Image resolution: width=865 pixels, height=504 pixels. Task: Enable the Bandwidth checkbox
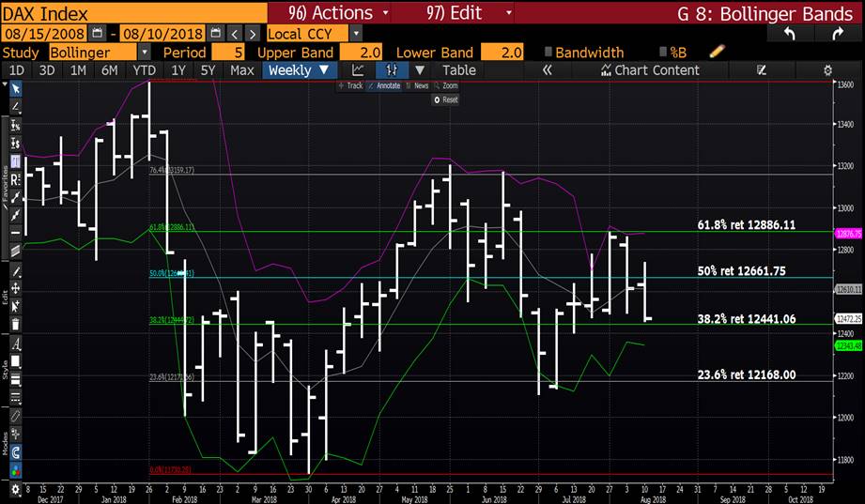[548, 53]
